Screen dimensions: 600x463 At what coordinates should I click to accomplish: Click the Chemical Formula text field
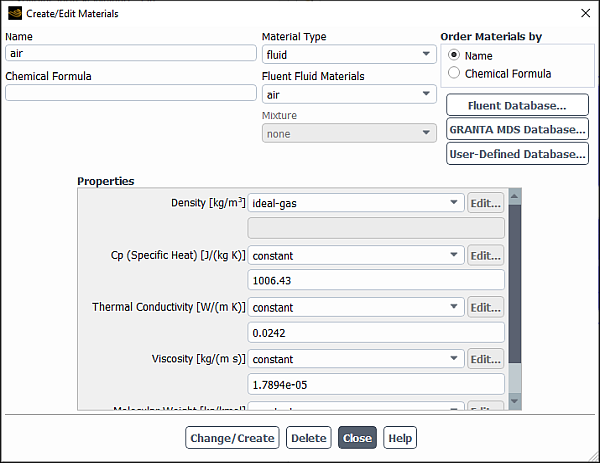pyautogui.click(x=130, y=93)
